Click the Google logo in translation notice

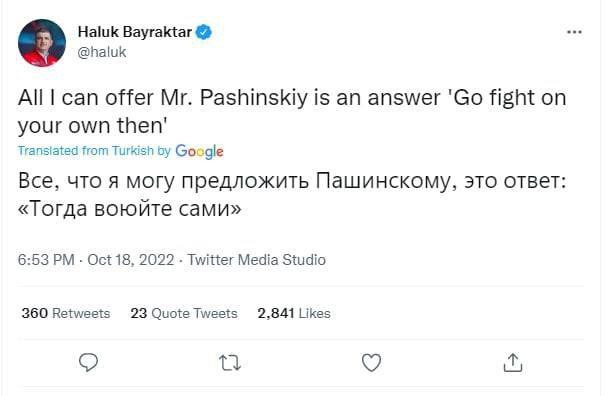(199, 151)
